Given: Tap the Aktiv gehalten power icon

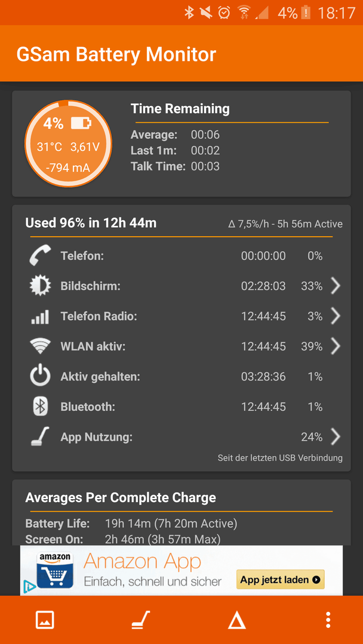Looking at the screenshot, I should tap(40, 376).
